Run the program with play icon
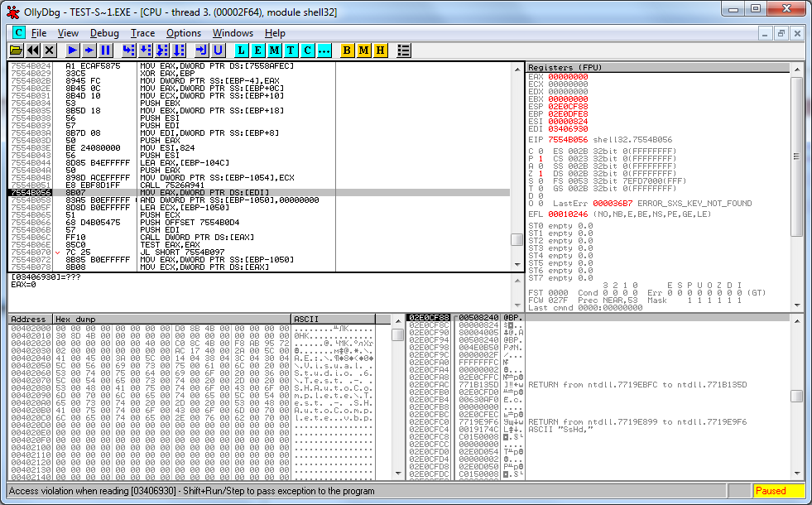The width and height of the screenshot is (812, 505). [x=73, y=50]
